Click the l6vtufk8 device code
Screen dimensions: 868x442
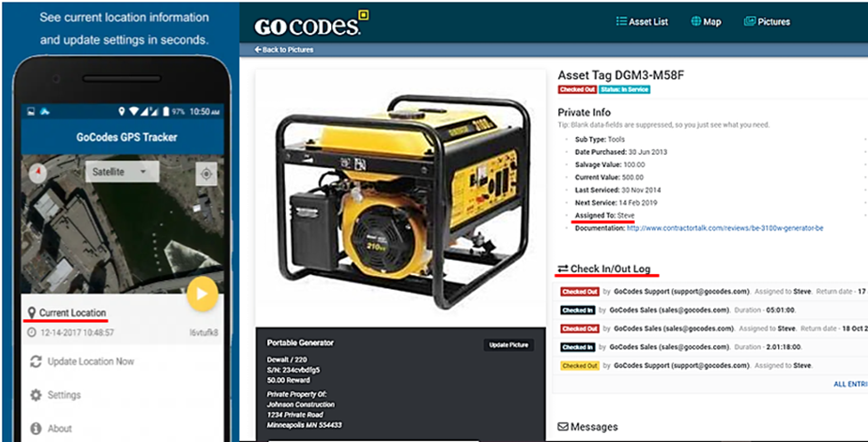203,333
